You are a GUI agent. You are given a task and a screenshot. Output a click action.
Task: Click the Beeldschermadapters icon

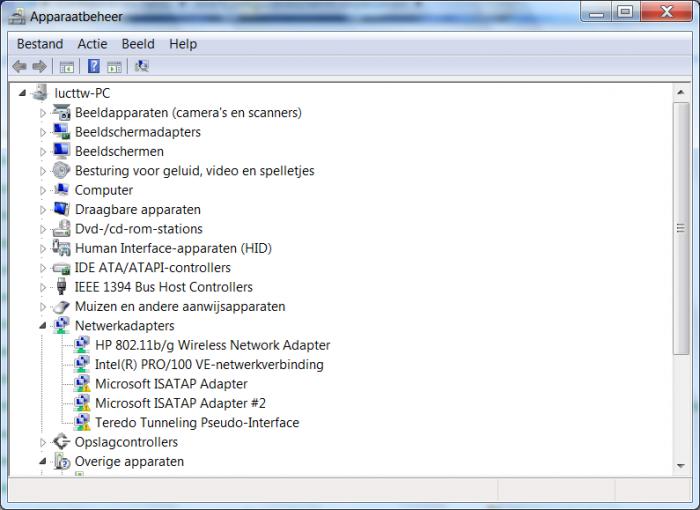62,131
